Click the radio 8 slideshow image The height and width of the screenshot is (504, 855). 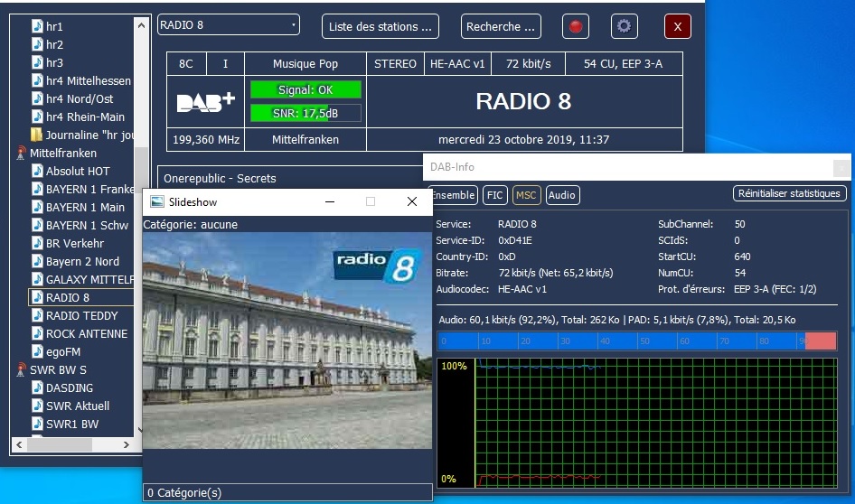(x=287, y=341)
